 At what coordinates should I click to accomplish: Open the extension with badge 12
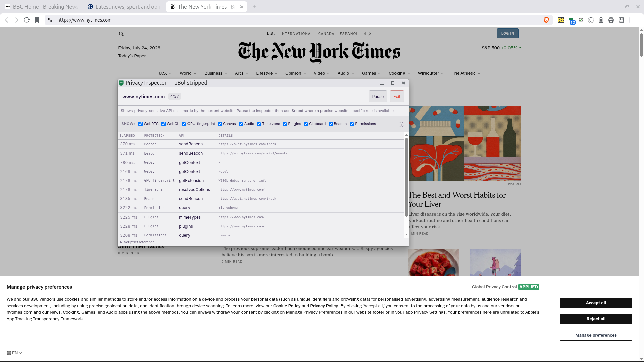point(572,21)
